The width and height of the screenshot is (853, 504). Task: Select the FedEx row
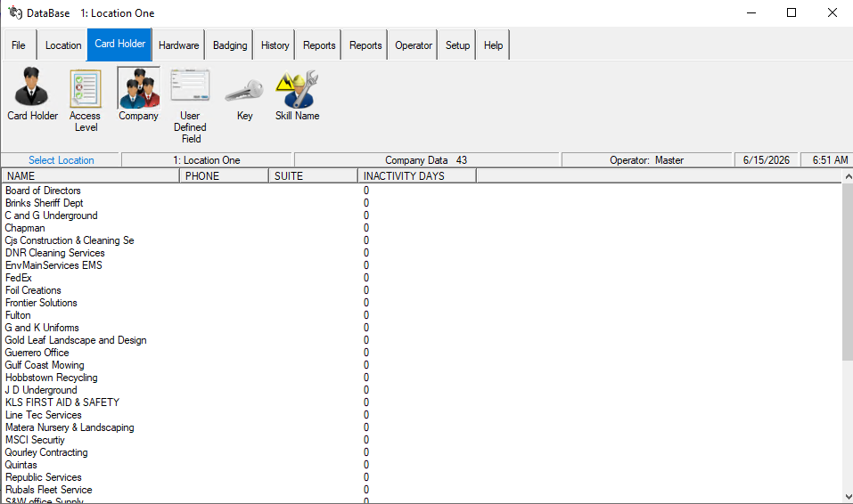pyautogui.click(x=422, y=278)
